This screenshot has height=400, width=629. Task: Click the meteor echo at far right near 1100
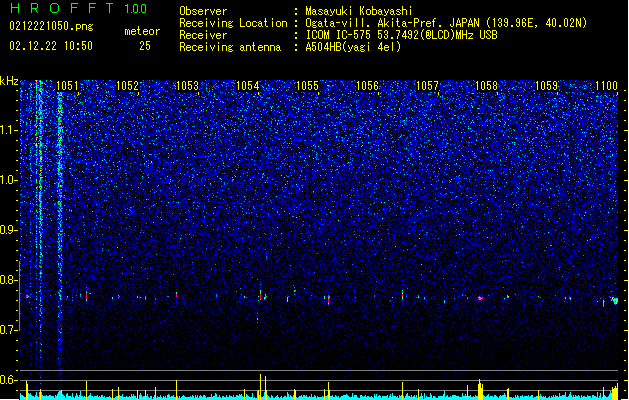click(614, 300)
